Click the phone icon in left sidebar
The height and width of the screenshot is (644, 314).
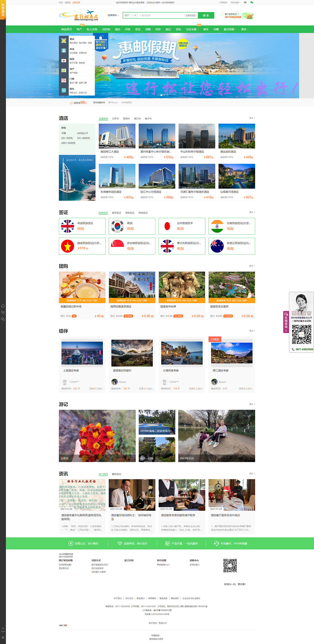tap(3, 312)
